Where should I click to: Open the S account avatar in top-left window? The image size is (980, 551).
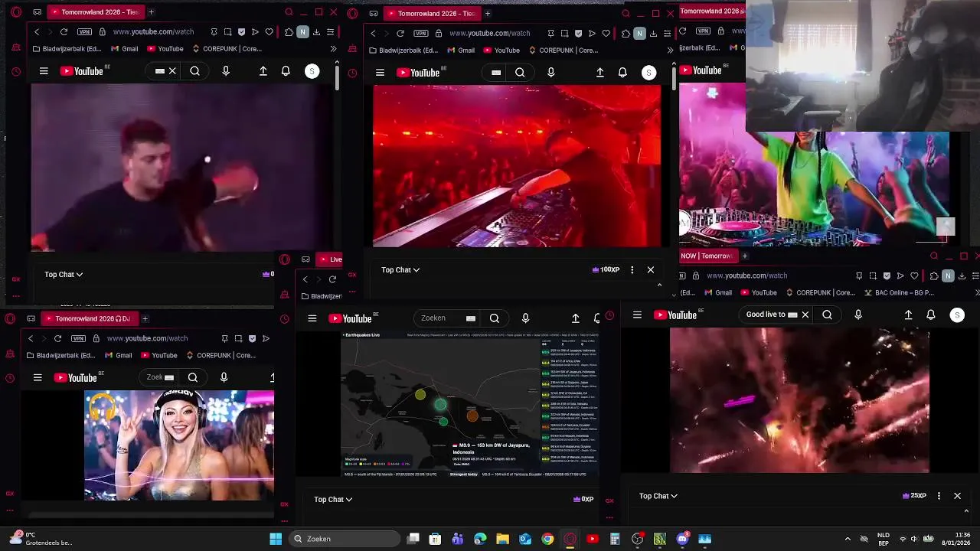[x=312, y=71]
